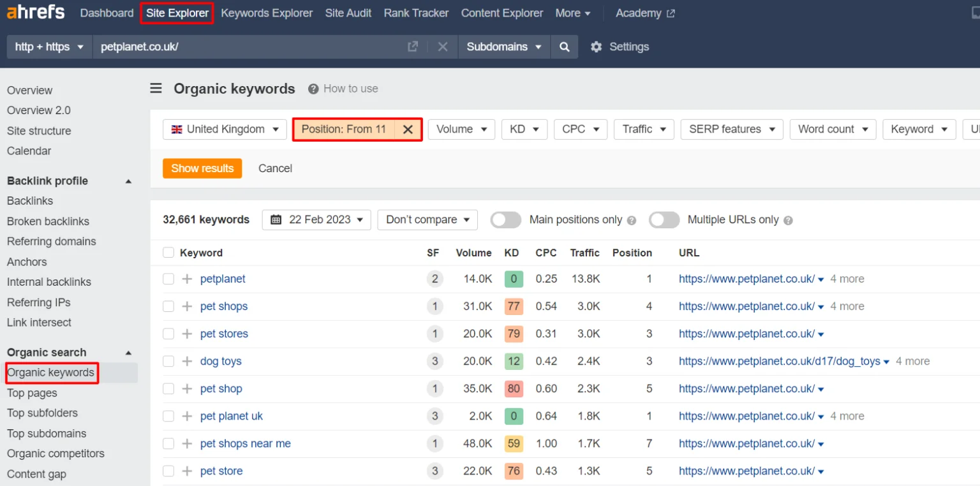Viewport: 980px width, 486px height.
Task: Remove the Position: From 11 filter
Action: pos(408,129)
